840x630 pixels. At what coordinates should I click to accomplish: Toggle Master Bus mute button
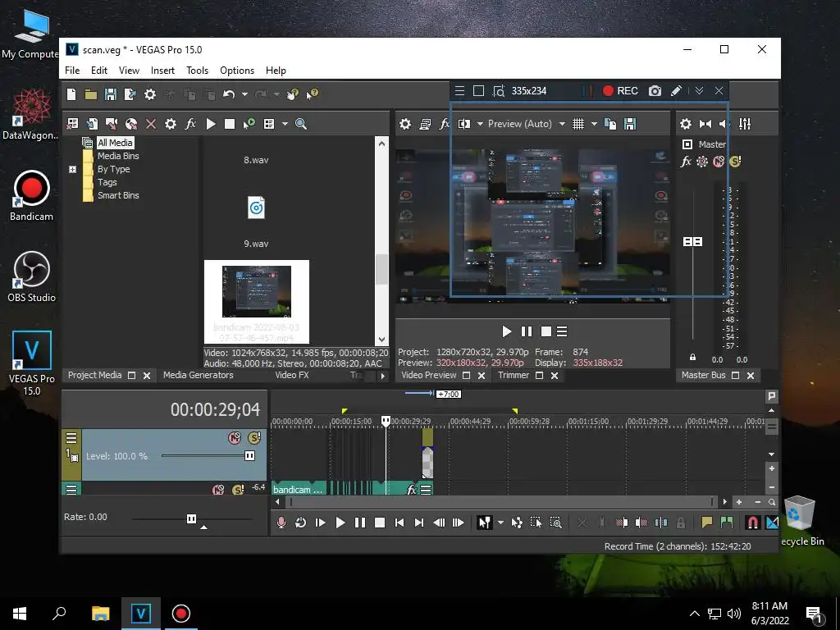[x=719, y=162]
